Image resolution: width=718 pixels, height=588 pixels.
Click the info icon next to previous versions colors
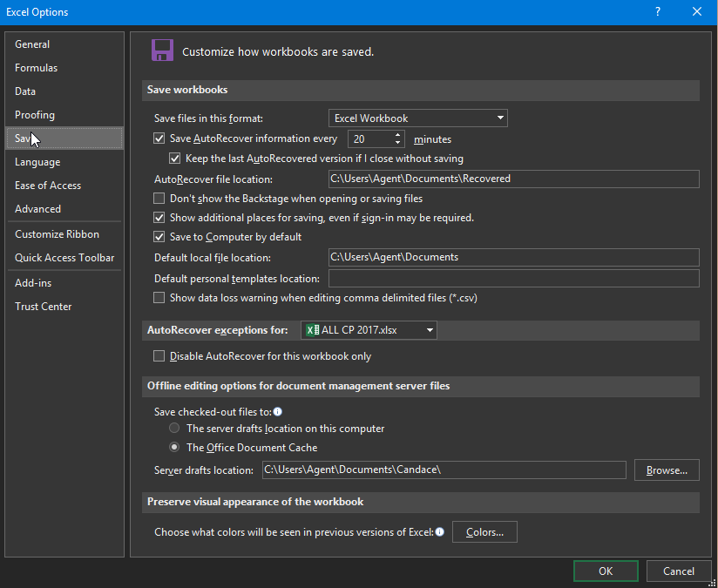[439, 531]
